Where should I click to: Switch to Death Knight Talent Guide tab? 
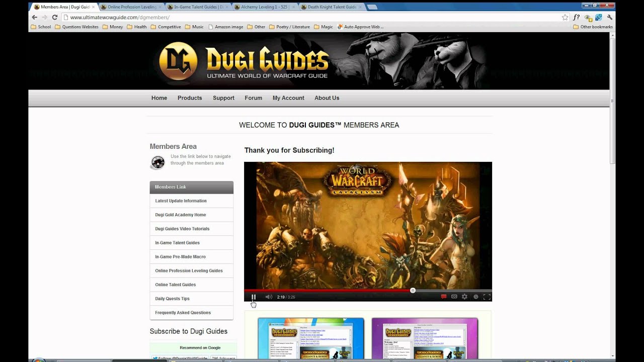tap(332, 7)
